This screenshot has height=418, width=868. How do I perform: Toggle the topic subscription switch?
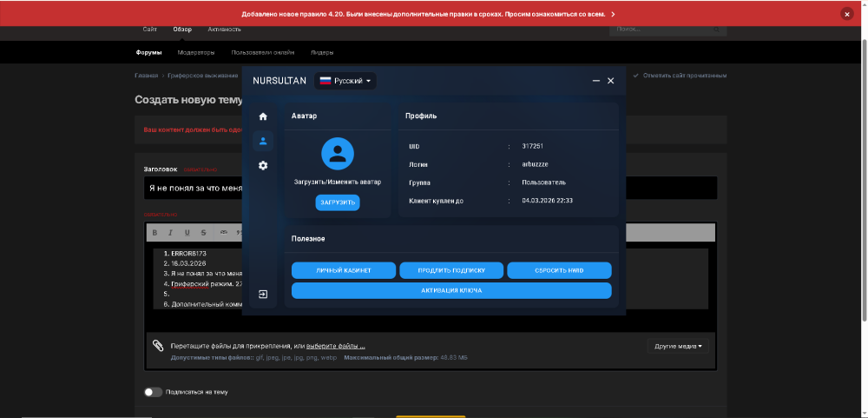(x=153, y=392)
